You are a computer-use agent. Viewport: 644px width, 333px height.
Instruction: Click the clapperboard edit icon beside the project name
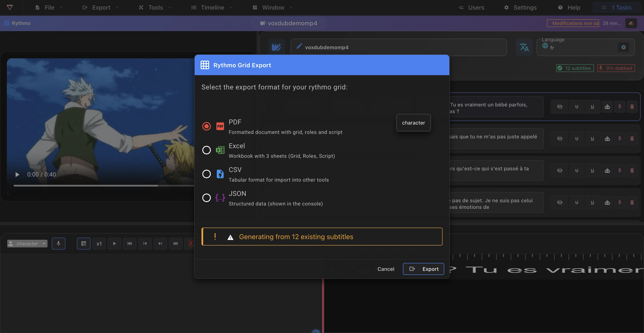click(x=276, y=47)
